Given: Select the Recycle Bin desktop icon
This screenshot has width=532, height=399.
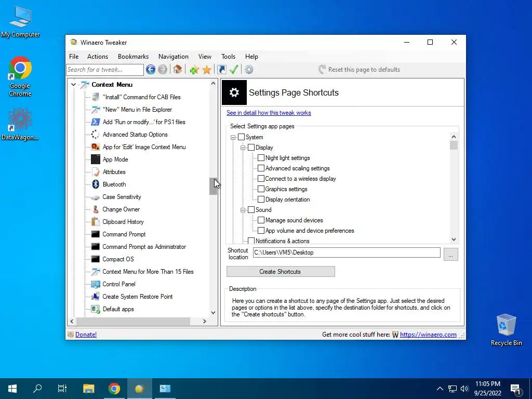Looking at the screenshot, I should click(x=506, y=329).
